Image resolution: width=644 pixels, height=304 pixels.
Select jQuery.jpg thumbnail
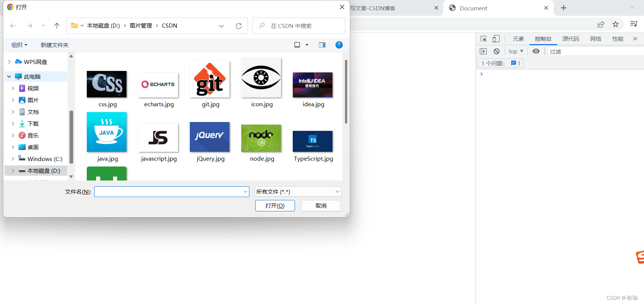coord(210,137)
